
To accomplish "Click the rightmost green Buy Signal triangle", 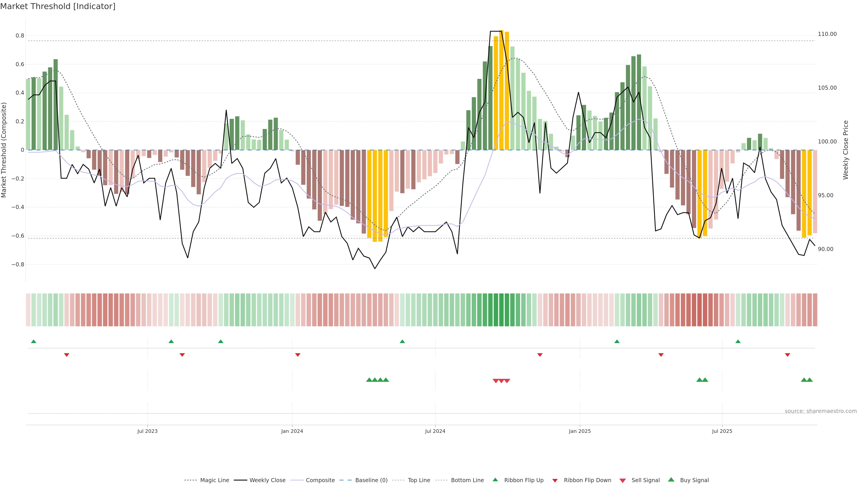I will pos(810,380).
